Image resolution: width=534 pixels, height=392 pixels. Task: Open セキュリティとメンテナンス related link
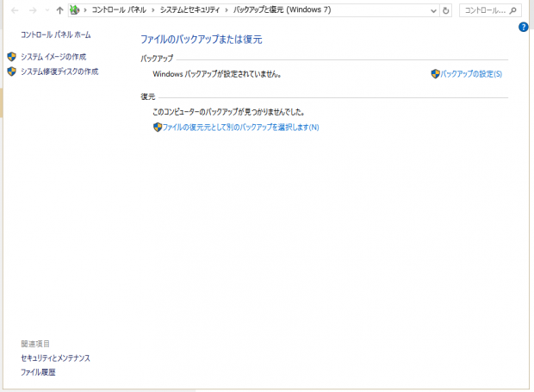click(55, 358)
